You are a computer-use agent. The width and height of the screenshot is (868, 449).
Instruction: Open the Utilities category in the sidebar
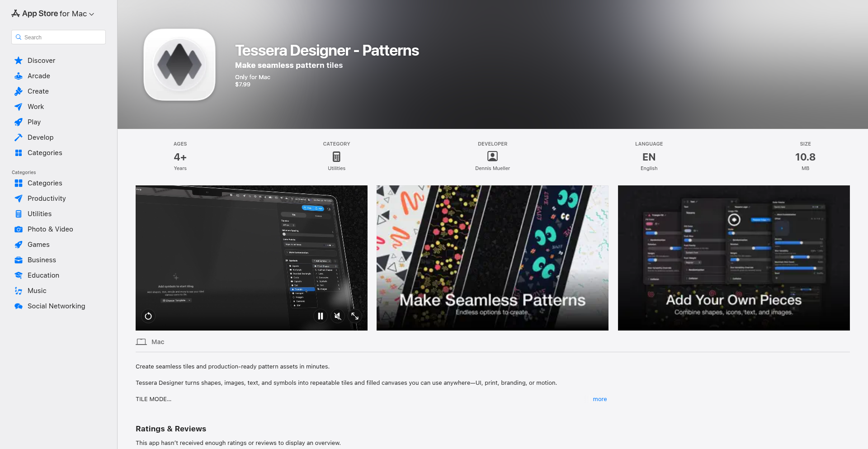click(40, 213)
